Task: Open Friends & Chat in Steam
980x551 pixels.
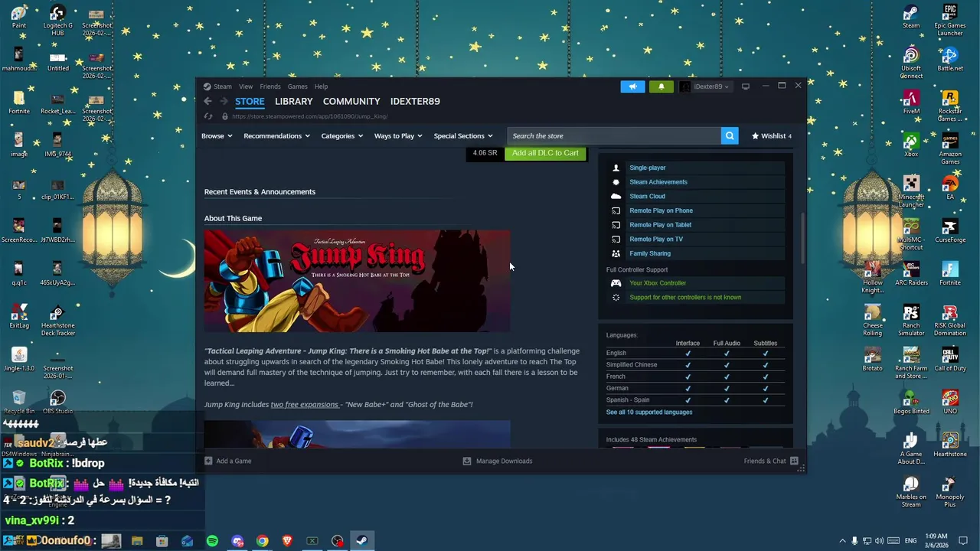Action: pos(771,461)
